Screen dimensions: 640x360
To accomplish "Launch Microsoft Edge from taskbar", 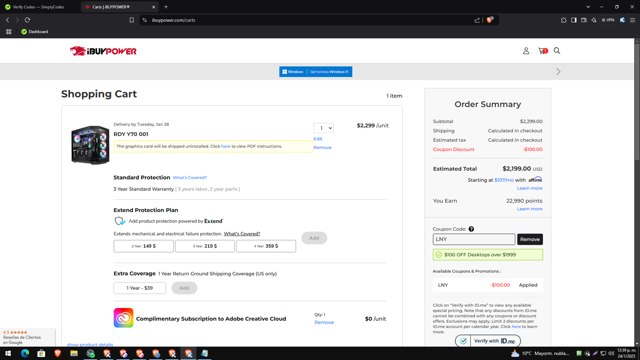I will tap(25, 353).
